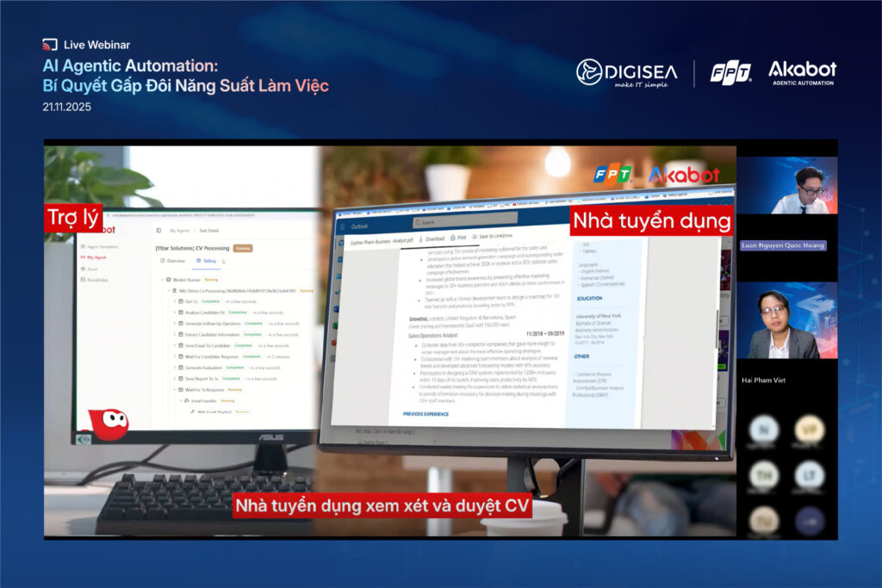Image resolution: width=882 pixels, height=588 pixels.
Task: Click the Download icon in PDF viewer
Action: (x=420, y=238)
